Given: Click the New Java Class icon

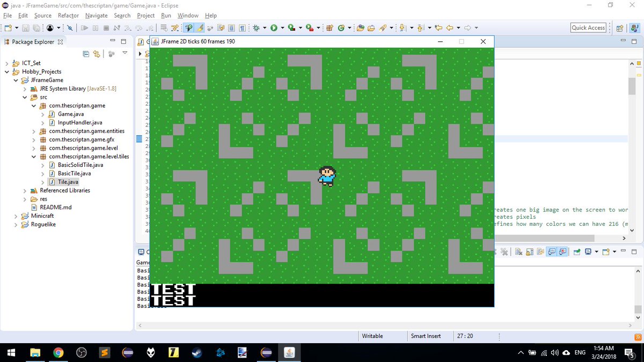Looking at the screenshot, I should 341,28.
